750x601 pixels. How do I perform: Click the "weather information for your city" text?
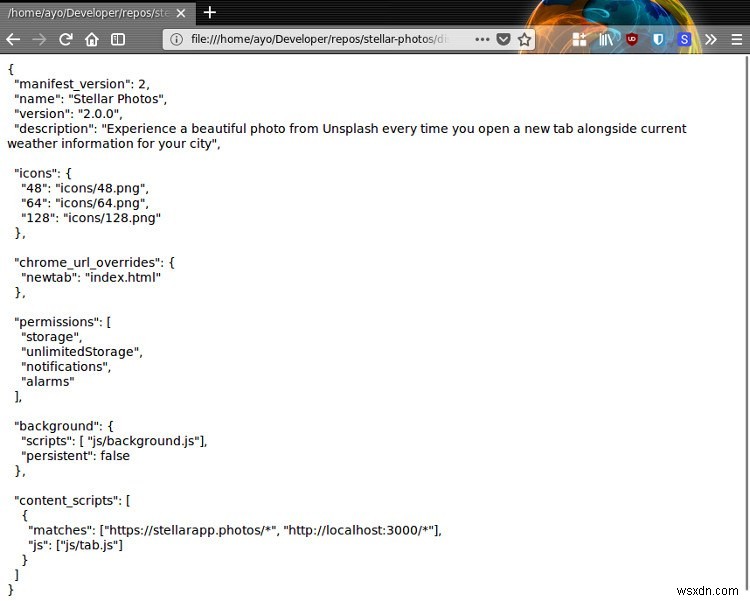(110, 144)
